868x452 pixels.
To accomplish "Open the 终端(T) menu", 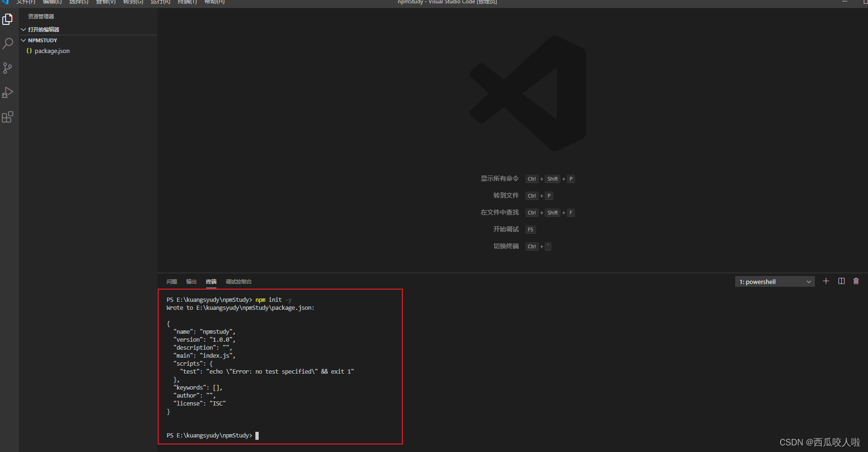I will click(187, 2).
